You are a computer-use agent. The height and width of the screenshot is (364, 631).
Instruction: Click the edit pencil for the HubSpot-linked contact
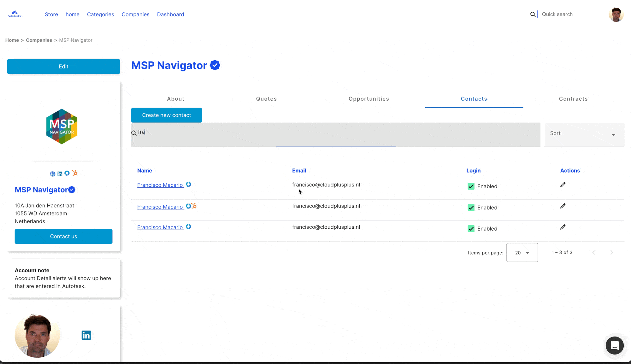click(x=563, y=206)
